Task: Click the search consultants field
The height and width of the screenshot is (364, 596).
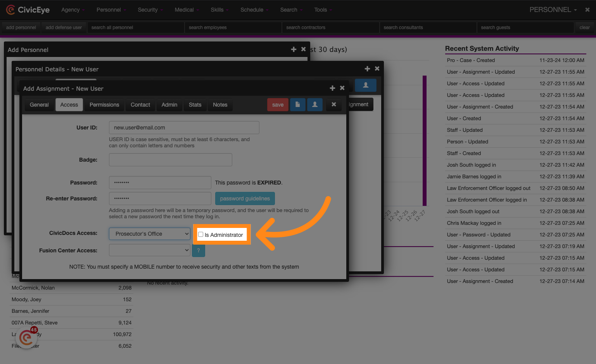Action: pos(428,28)
